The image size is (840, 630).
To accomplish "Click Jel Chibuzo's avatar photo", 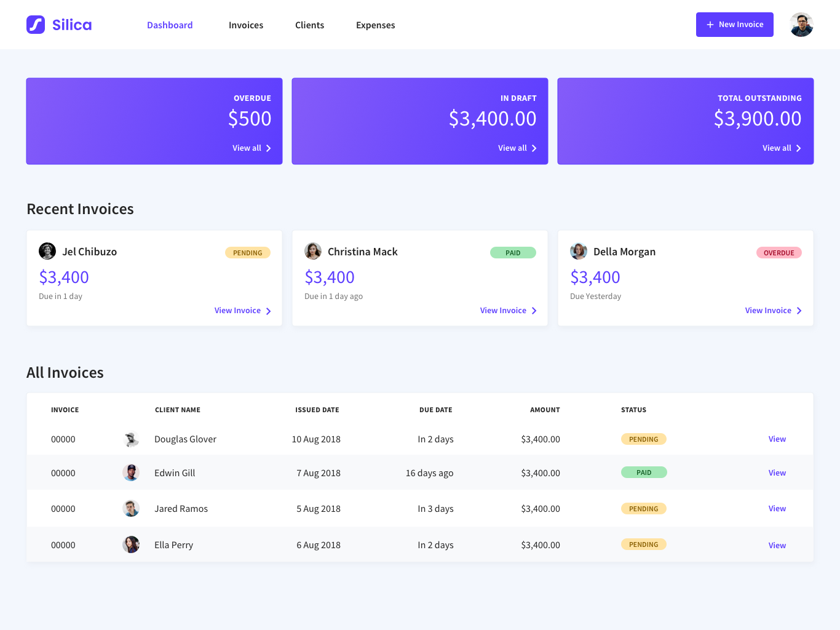I will [47, 251].
